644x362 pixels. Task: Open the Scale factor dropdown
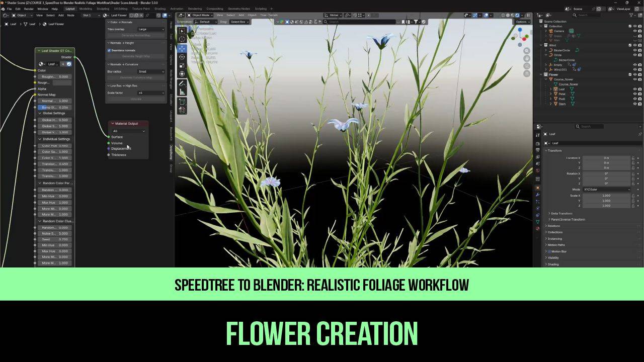(x=151, y=93)
